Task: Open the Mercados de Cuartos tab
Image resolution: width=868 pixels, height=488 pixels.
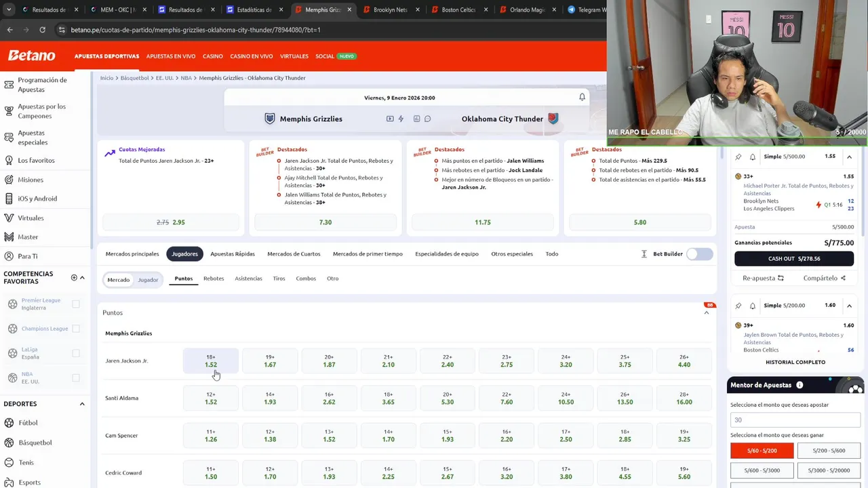Action: [294, 254]
